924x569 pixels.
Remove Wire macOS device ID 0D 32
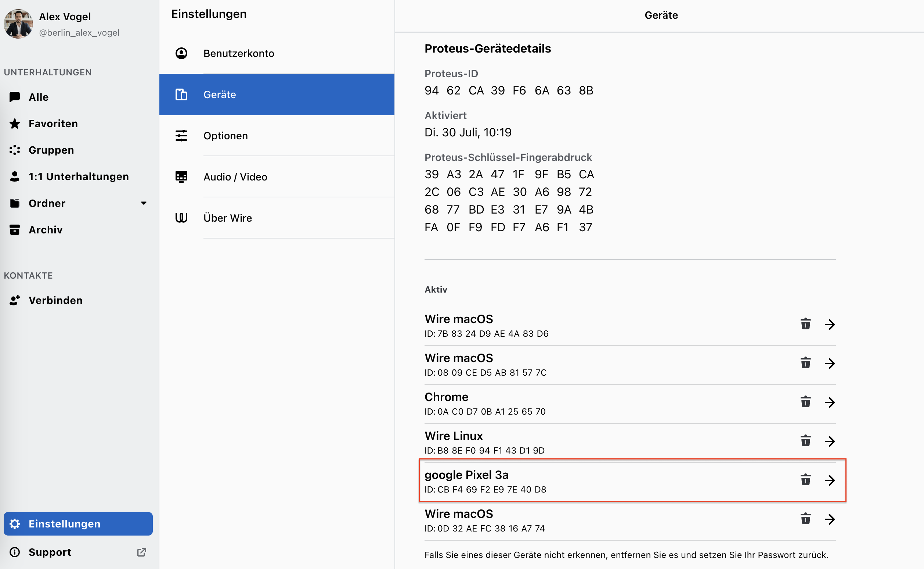(805, 519)
